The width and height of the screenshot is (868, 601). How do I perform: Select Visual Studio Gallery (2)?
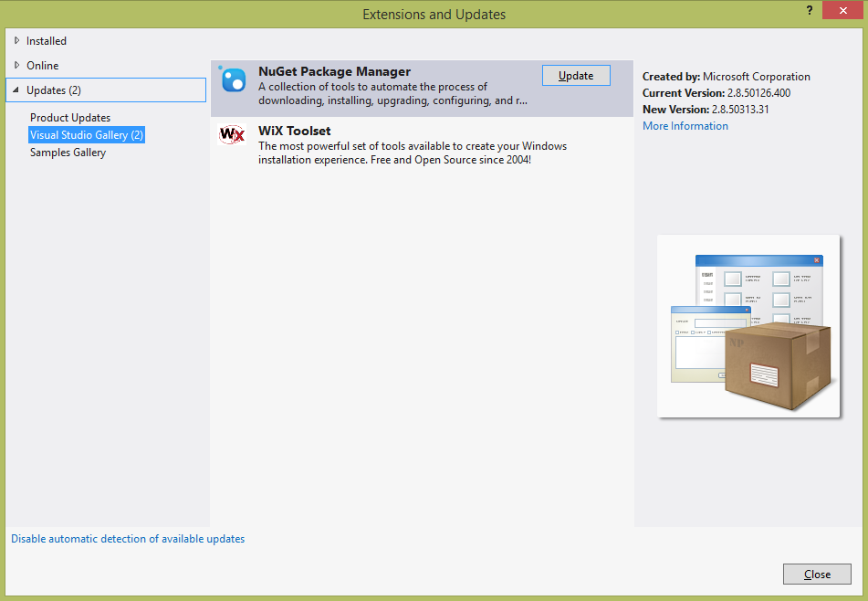pos(87,134)
